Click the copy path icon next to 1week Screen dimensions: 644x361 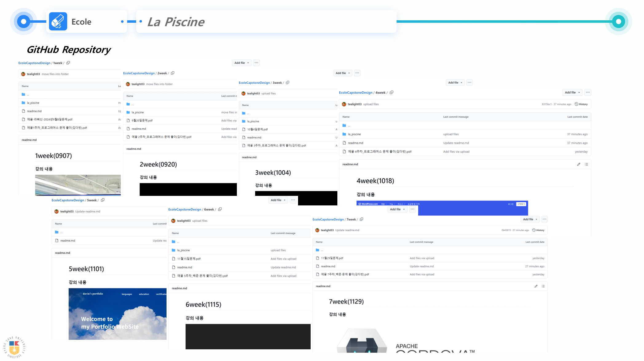[x=68, y=63]
